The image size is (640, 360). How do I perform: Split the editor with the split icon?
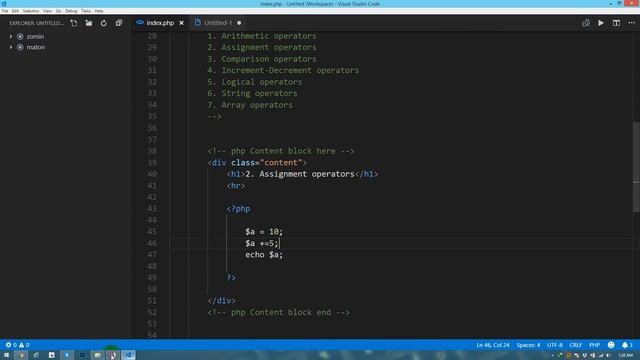(616, 23)
